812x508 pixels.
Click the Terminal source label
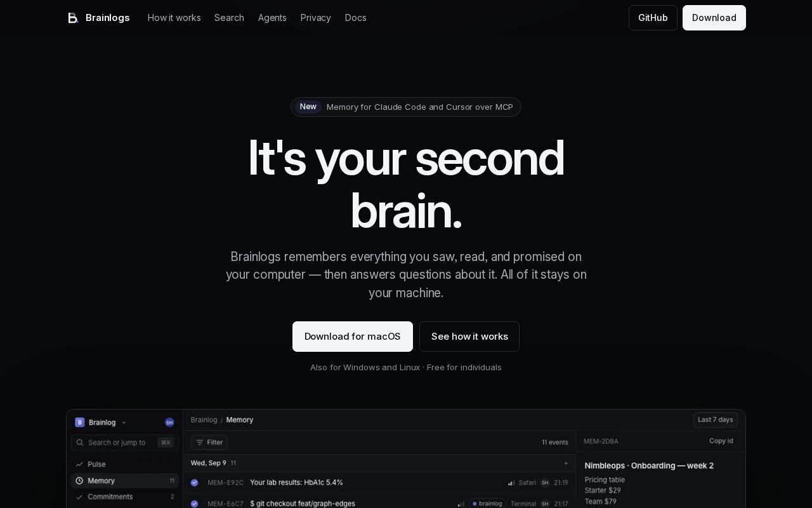(523, 504)
